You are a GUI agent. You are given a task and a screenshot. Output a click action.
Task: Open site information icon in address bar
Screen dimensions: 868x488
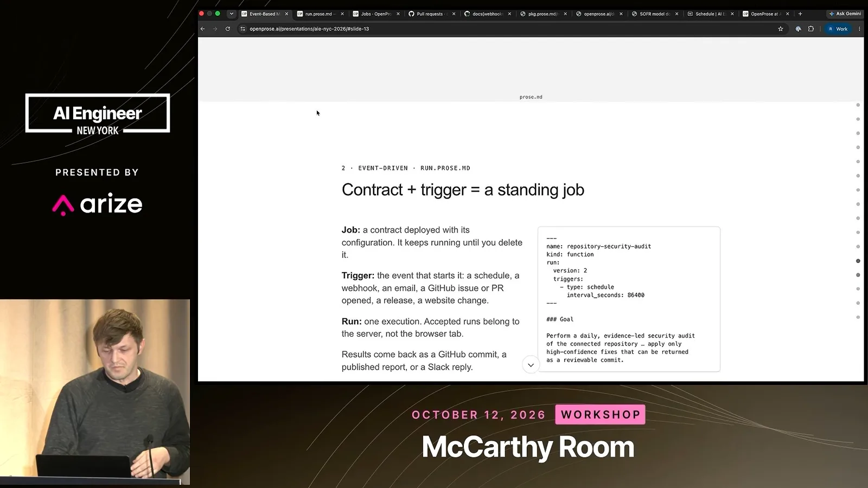[x=242, y=29]
